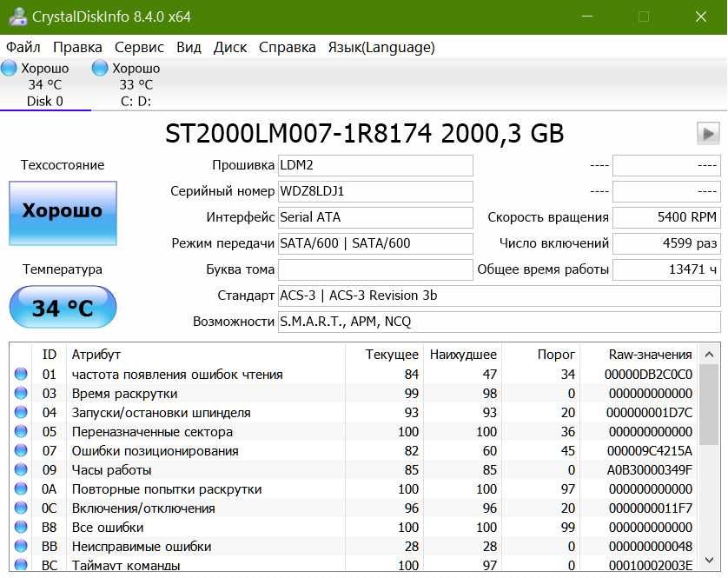The image size is (728, 578).
Task: Click status orb for Все ошибки row
Action: (x=21, y=527)
